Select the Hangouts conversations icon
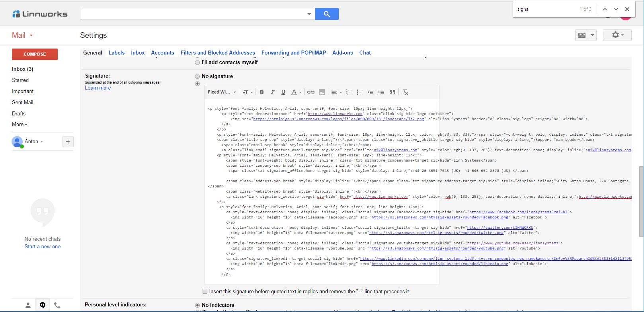The image size is (644, 312). 43,305
